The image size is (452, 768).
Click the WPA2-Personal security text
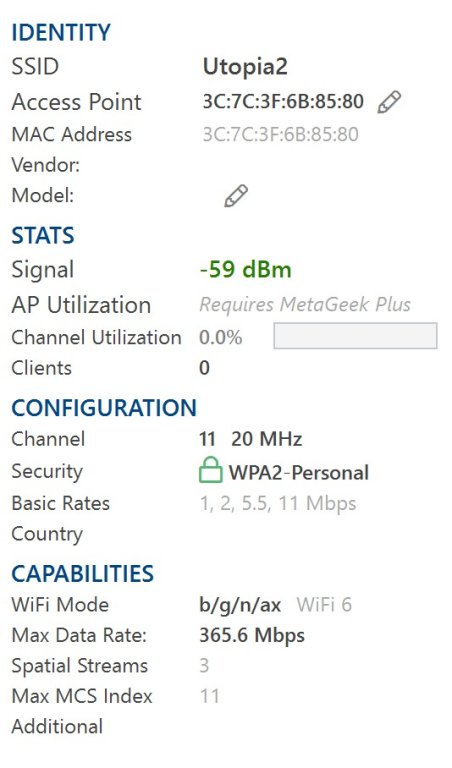tap(299, 473)
